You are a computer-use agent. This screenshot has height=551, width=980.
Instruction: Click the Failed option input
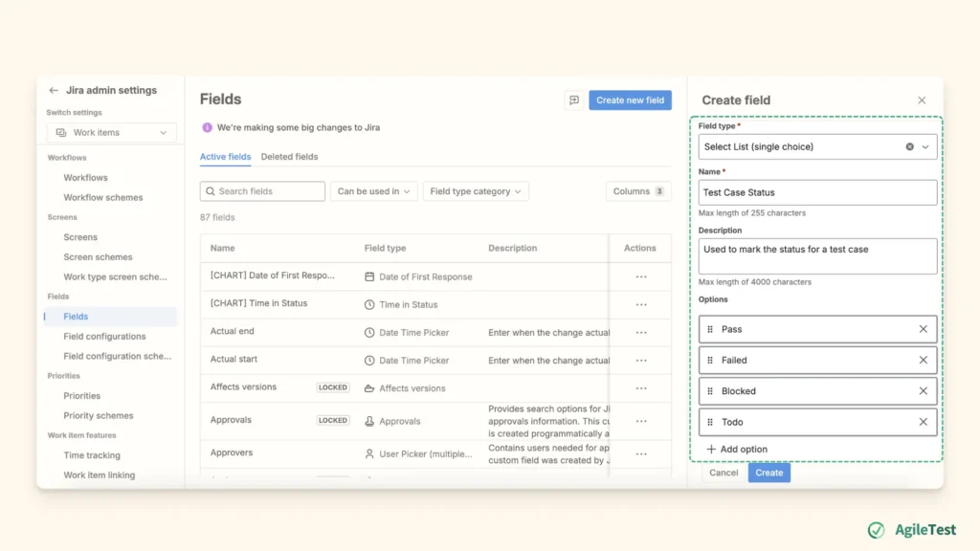(817, 360)
